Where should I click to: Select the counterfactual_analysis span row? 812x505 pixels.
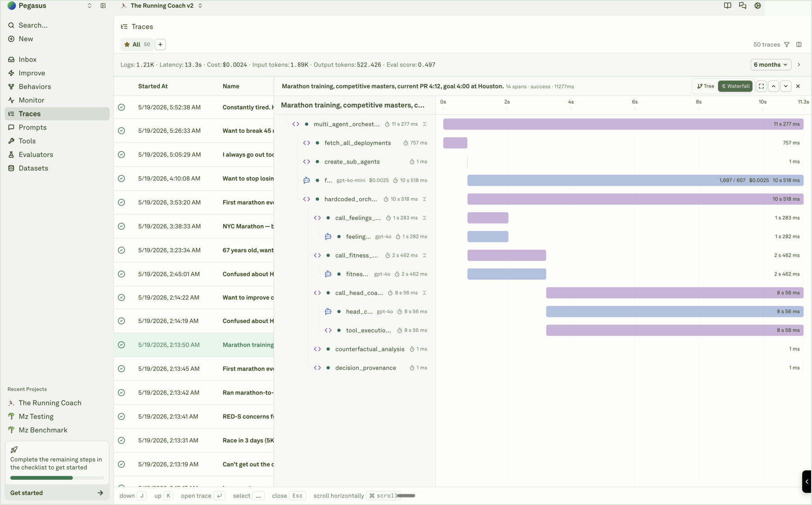click(x=355, y=349)
